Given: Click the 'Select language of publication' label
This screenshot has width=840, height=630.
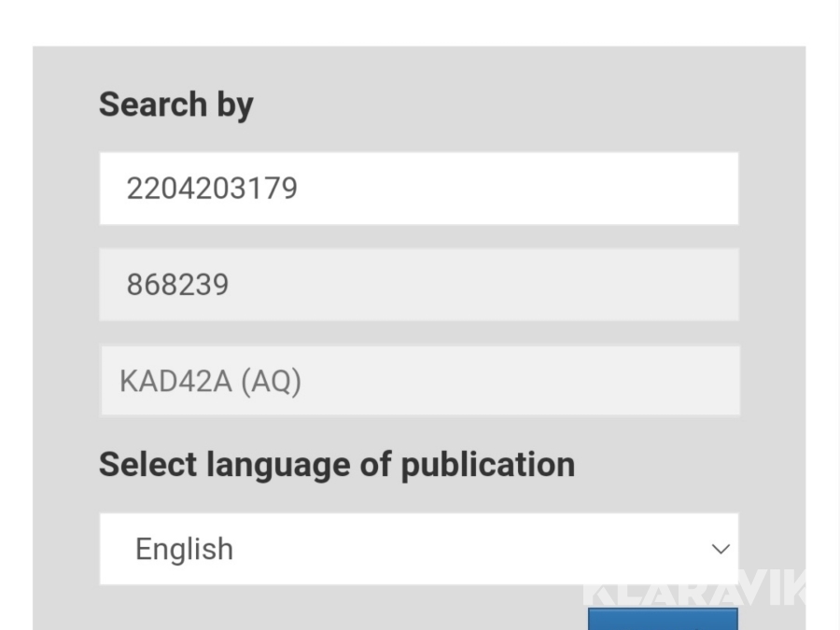Looking at the screenshot, I should tap(336, 464).
